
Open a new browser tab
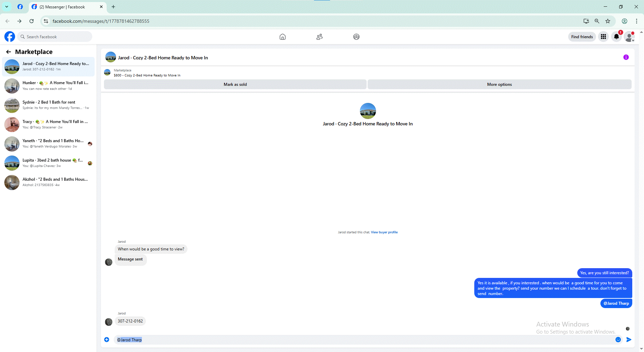[113, 7]
